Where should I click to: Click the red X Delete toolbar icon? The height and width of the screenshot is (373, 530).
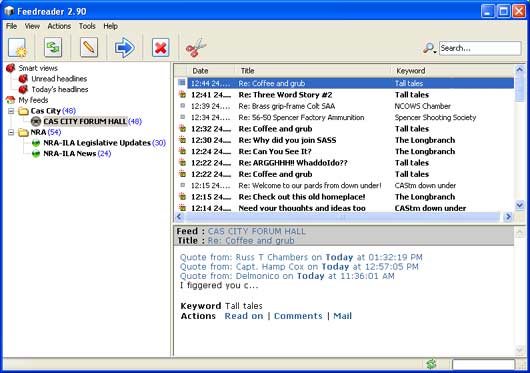161,48
